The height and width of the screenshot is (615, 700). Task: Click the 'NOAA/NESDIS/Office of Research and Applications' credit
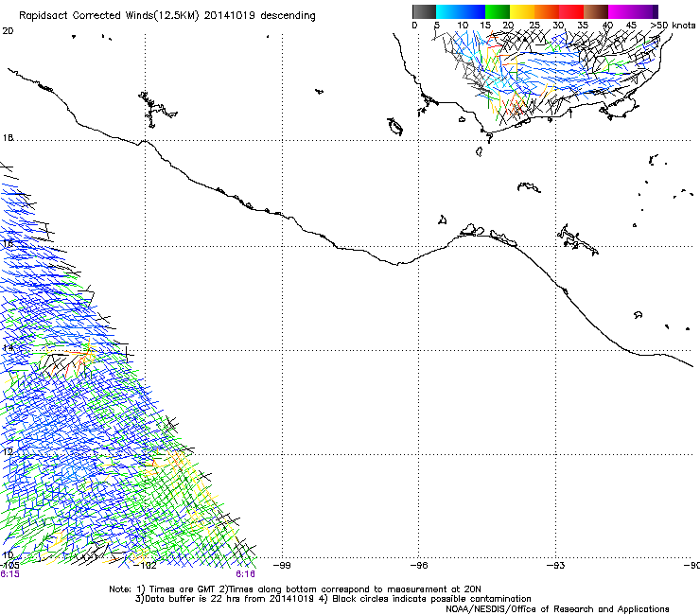click(x=557, y=609)
